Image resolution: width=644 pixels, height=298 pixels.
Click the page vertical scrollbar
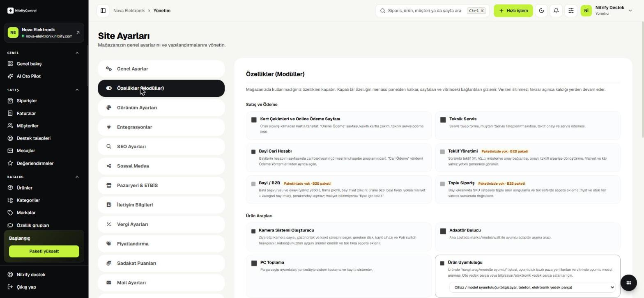coord(642,80)
